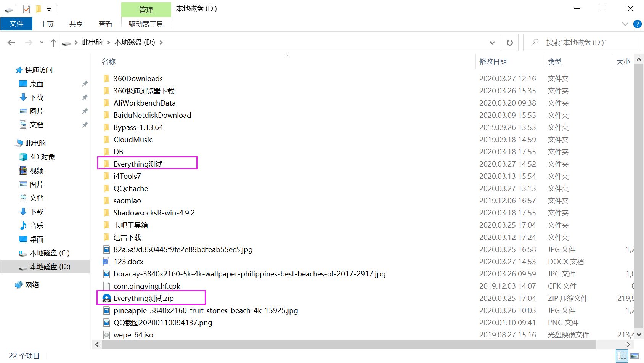The width and height of the screenshot is (644, 363).
Task: Click 本地磁盘 (D:) in the address breadcrumb
Action: [x=135, y=42]
